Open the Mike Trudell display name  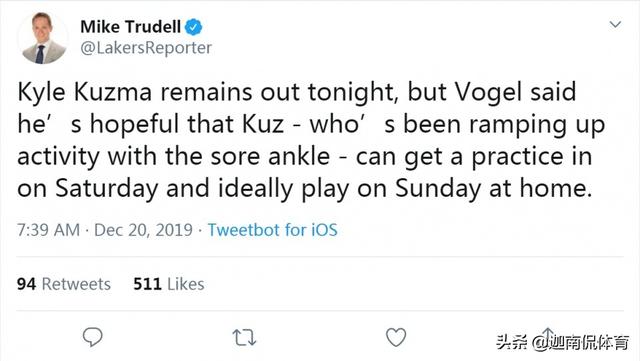click(x=131, y=27)
